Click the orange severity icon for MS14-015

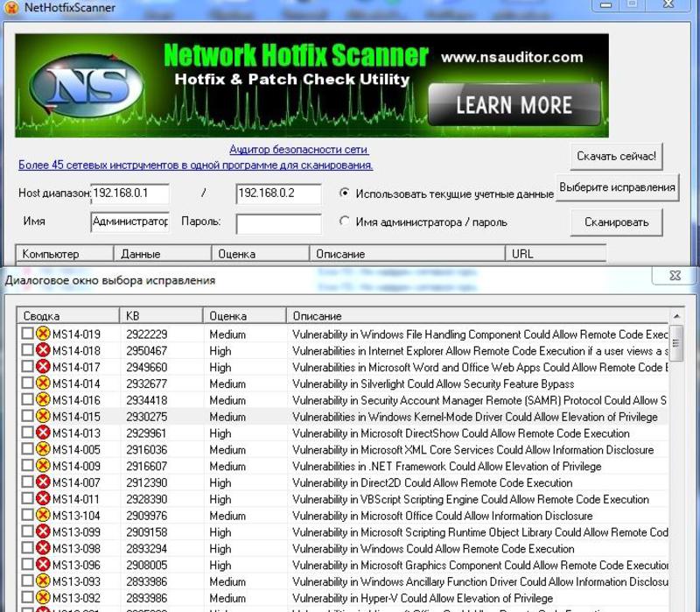pos(43,416)
